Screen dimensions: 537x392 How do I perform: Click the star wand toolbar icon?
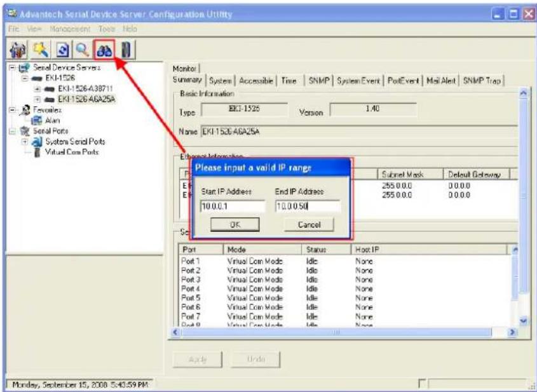[41, 51]
